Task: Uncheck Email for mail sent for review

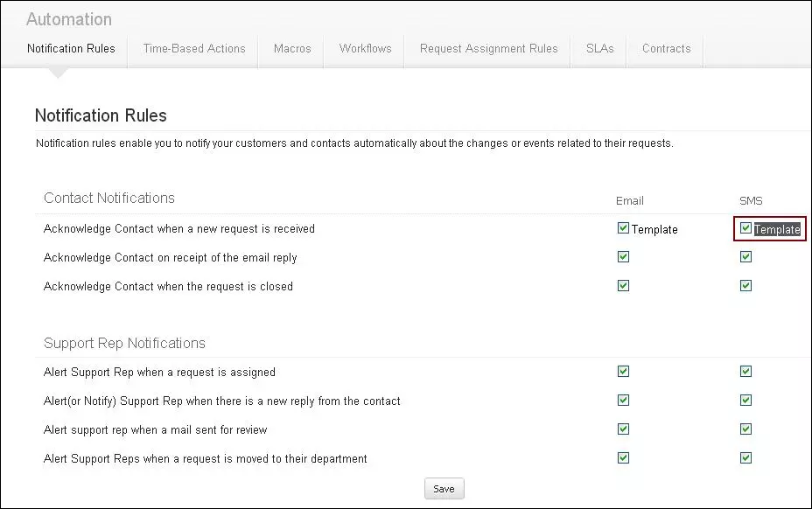Action: 623,429
